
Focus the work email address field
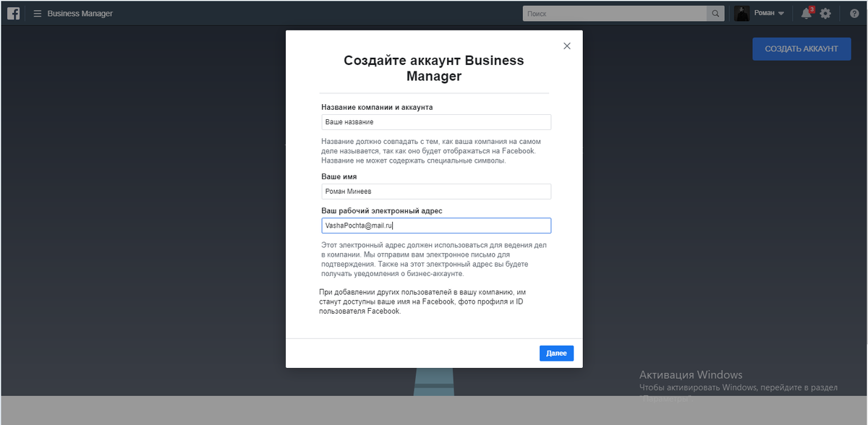tap(436, 226)
